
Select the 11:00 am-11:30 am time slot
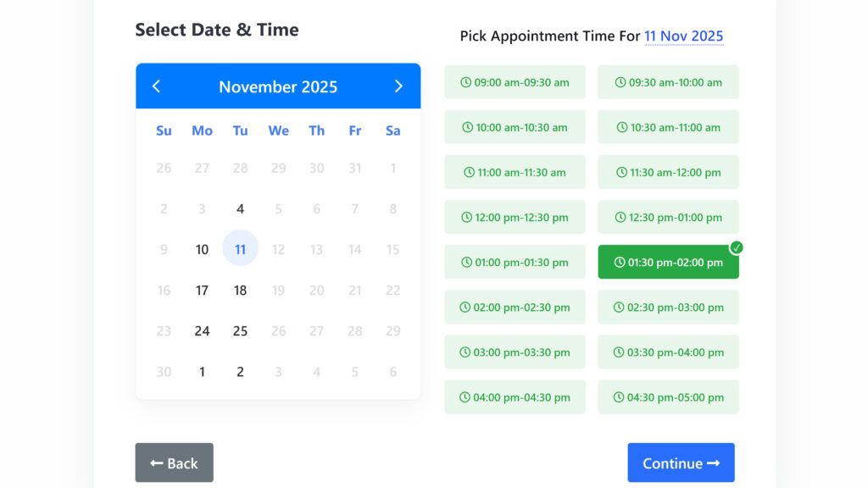point(515,173)
